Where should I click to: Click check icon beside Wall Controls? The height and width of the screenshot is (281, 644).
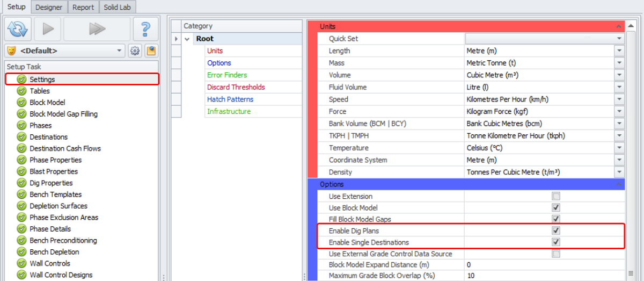coord(21,264)
